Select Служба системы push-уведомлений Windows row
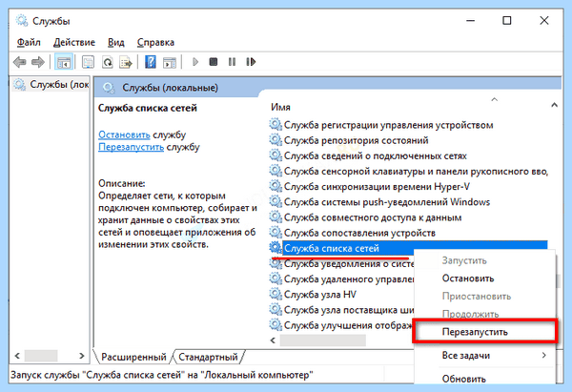 [x=387, y=202]
